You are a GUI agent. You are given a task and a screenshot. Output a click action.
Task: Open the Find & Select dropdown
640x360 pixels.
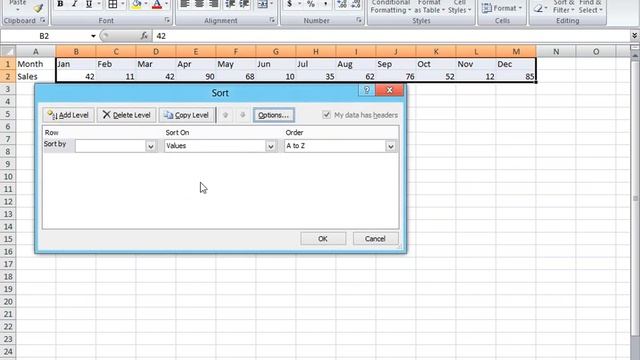point(590,7)
